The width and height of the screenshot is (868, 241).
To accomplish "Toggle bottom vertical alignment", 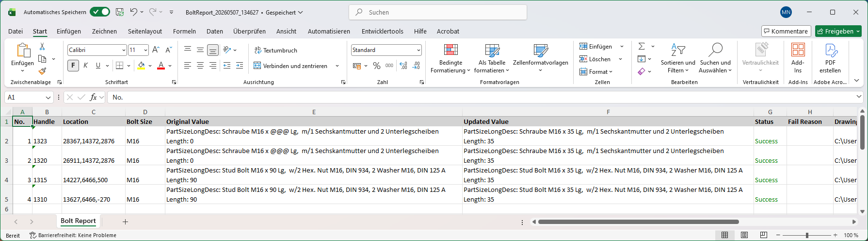I will [213, 50].
